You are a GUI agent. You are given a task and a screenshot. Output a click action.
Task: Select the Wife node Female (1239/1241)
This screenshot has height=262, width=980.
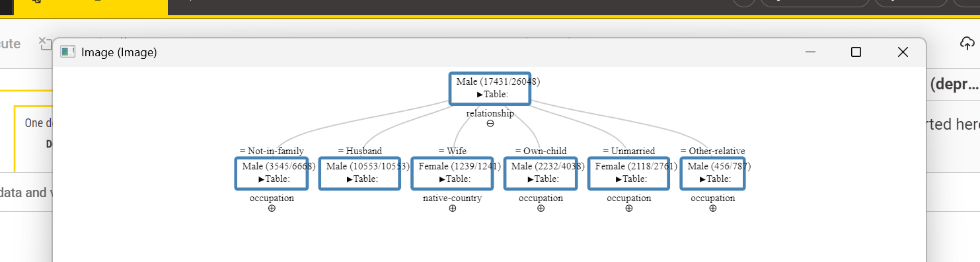point(453,173)
